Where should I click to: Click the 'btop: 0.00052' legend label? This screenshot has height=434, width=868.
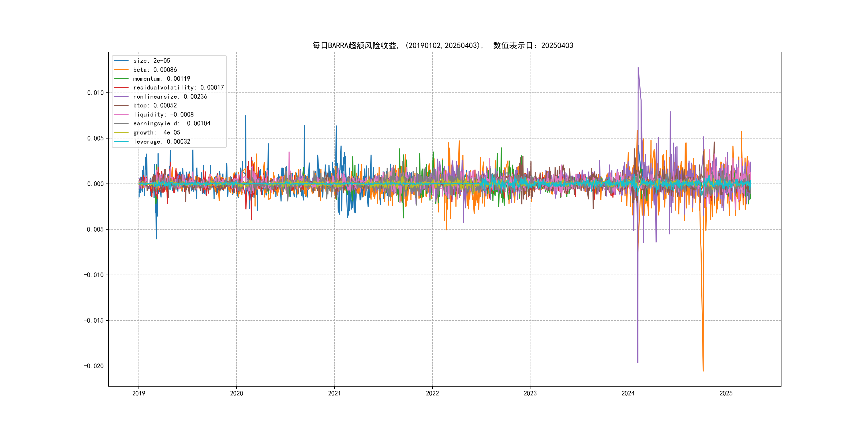tap(155, 106)
